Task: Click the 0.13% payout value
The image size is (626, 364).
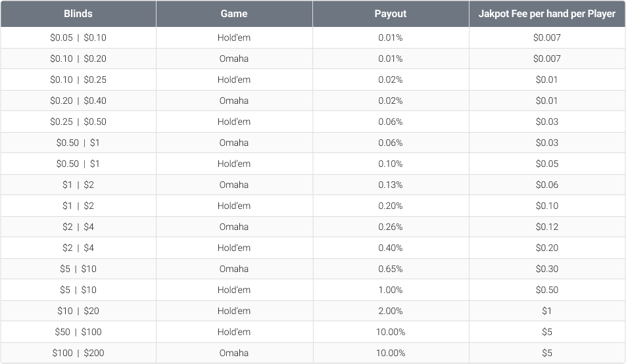Action: [391, 185]
